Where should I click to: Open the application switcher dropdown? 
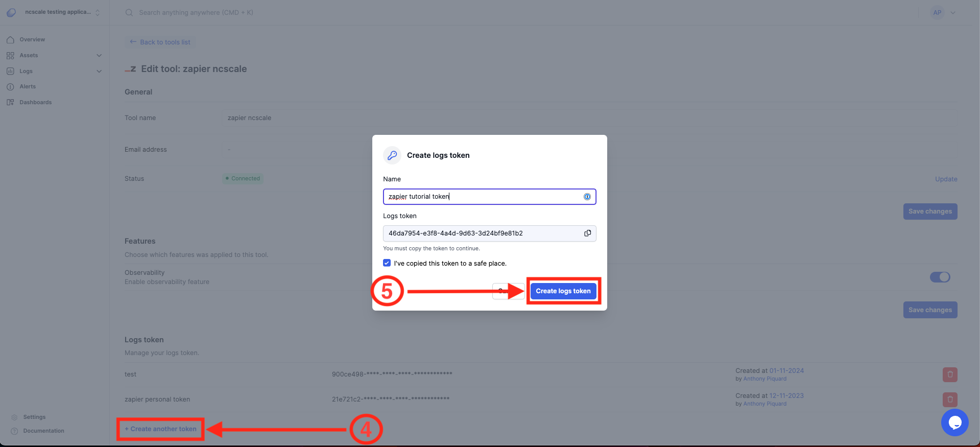point(98,12)
